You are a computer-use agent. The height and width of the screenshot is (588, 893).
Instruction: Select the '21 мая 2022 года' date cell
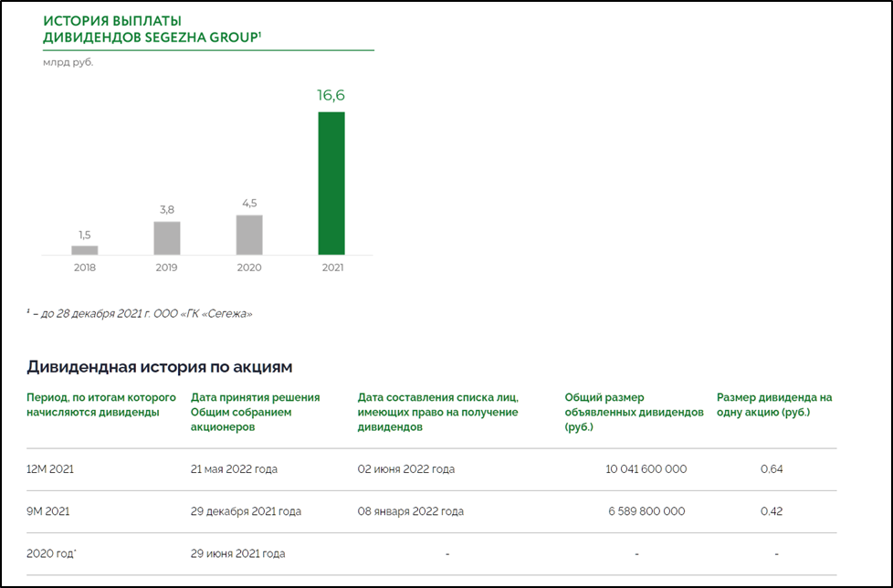pos(234,469)
